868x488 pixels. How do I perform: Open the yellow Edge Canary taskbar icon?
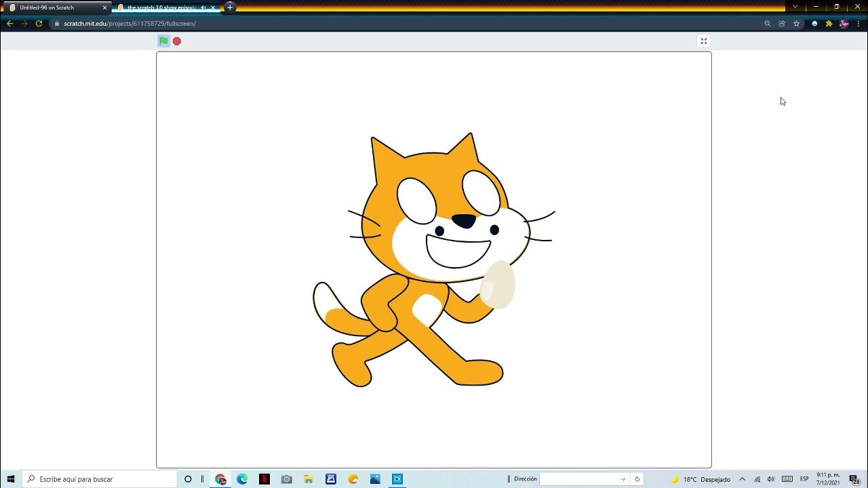click(x=353, y=479)
